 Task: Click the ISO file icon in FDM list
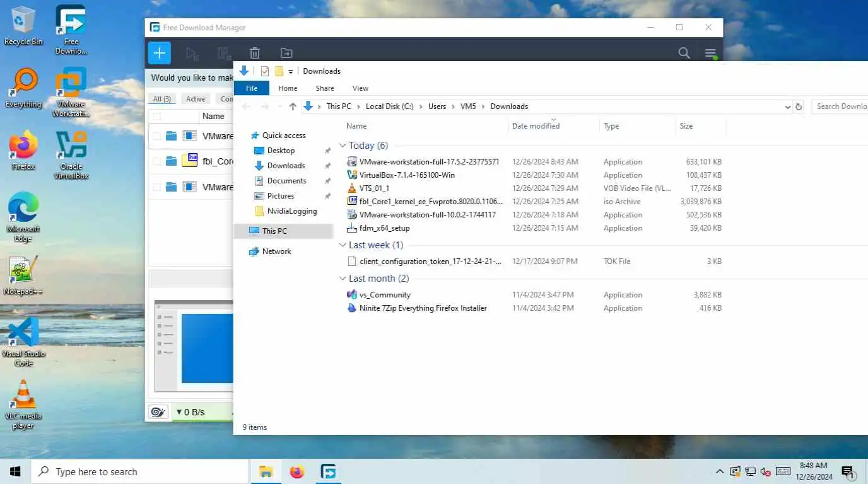coord(190,161)
